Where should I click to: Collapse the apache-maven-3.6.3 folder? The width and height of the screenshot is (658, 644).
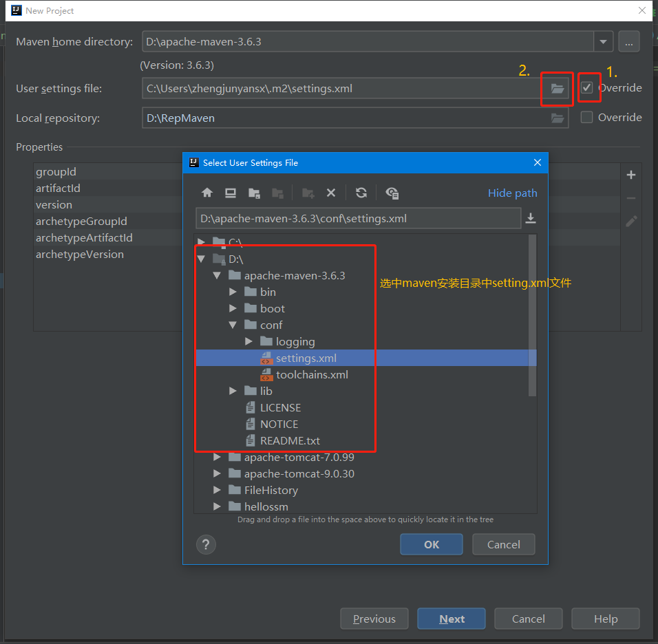pyautogui.click(x=217, y=276)
